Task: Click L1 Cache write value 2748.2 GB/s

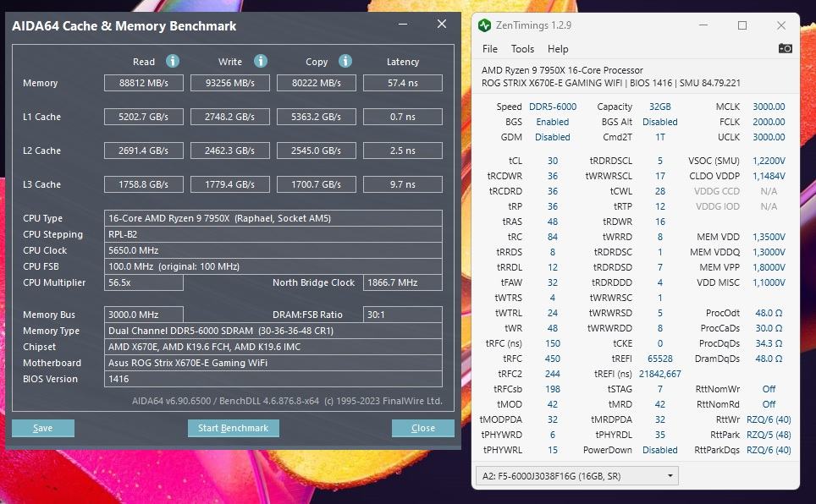Action: click(230, 117)
